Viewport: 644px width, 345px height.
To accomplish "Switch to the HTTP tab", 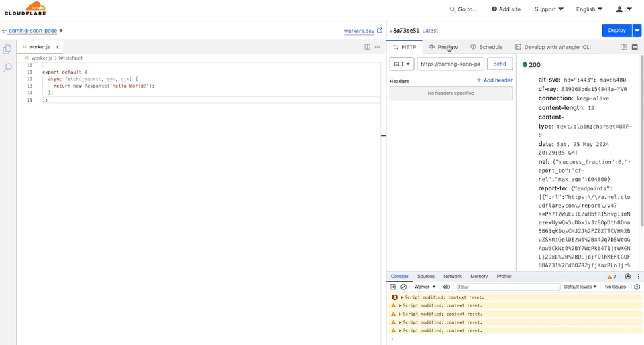I will point(405,47).
